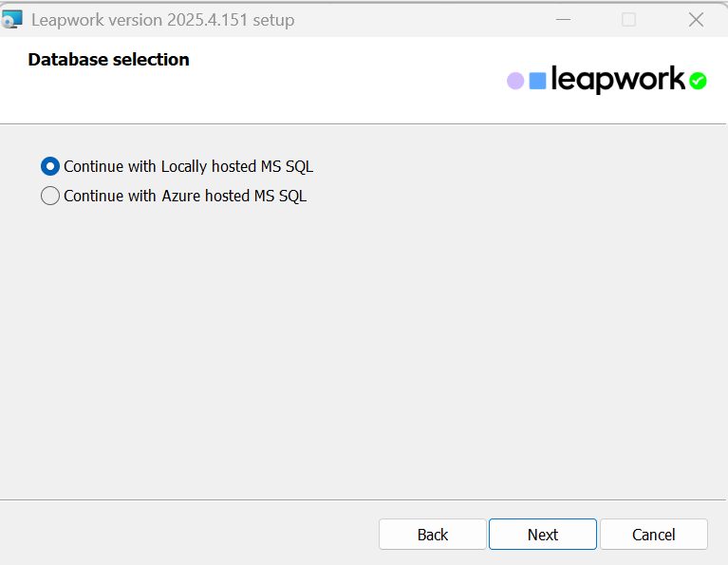Click the 'Leapwork version 2025.4.151 setup' title text
The image size is (728, 565).
click(162, 20)
